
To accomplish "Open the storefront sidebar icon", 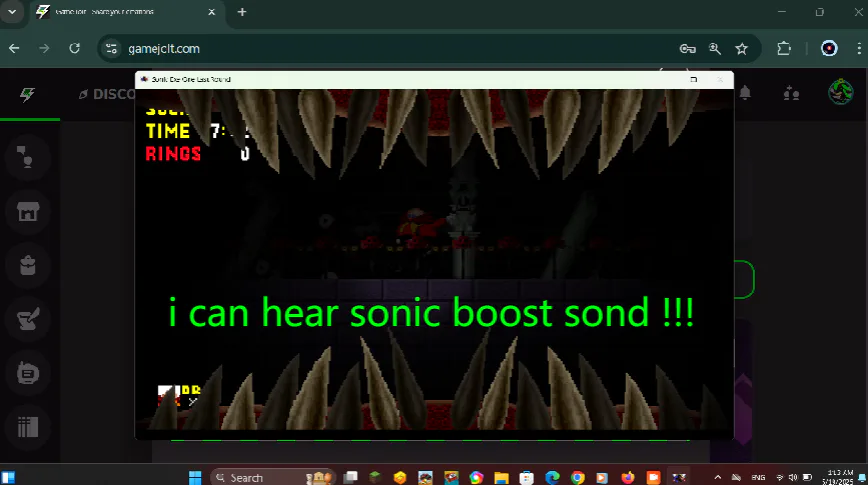I will click(28, 211).
